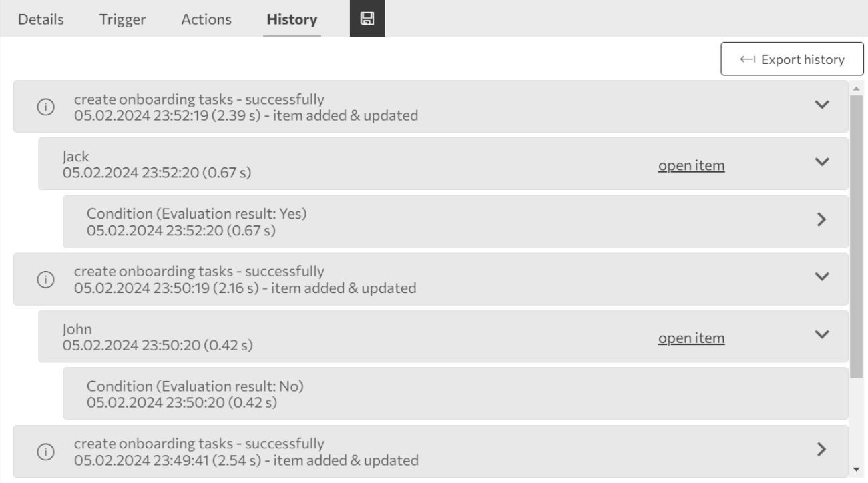Open item link for Jack
The height and width of the screenshot is (483, 868).
pos(691,166)
